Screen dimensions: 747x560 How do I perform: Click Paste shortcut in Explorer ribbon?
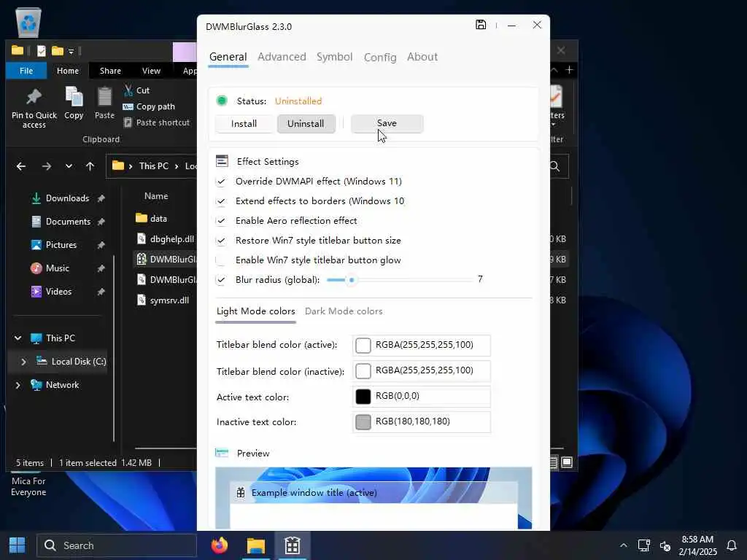[157, 122]
